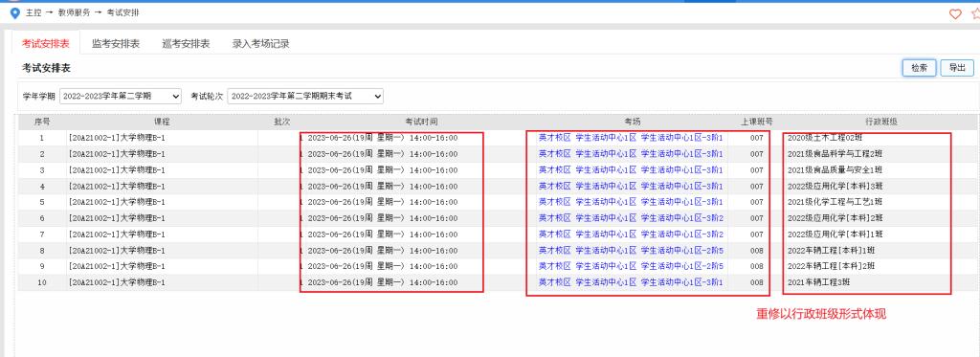Select the 考试安排表 tab

(x=46, y=44)
